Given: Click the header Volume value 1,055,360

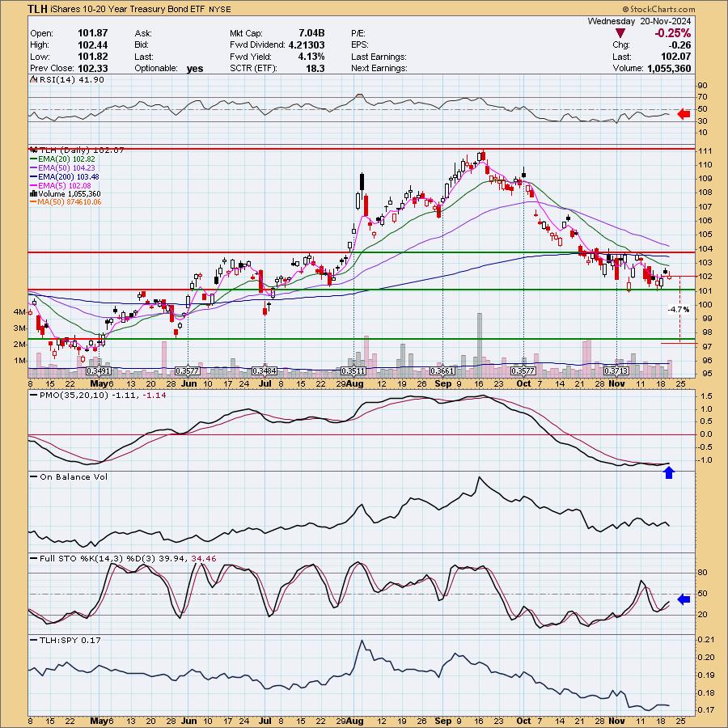Looking at the screenshot, I should pos(667,68).
